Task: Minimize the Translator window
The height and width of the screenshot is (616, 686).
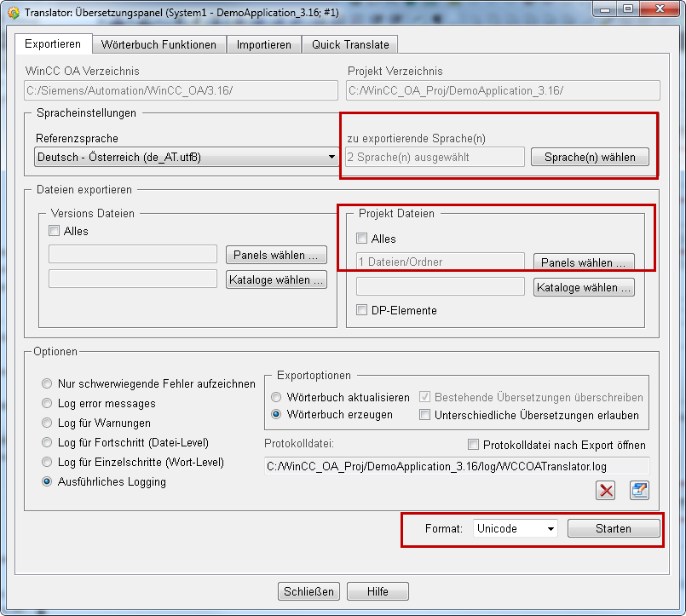Action: tap(605, 9)
